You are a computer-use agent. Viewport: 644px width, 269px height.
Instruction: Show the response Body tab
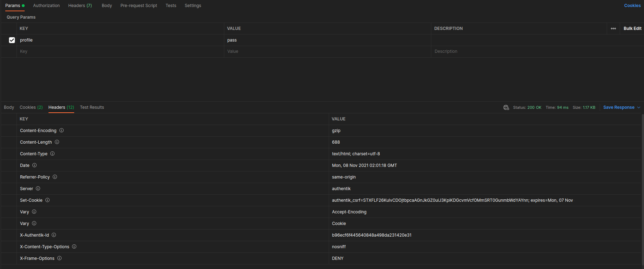click(x=9, y=107)
